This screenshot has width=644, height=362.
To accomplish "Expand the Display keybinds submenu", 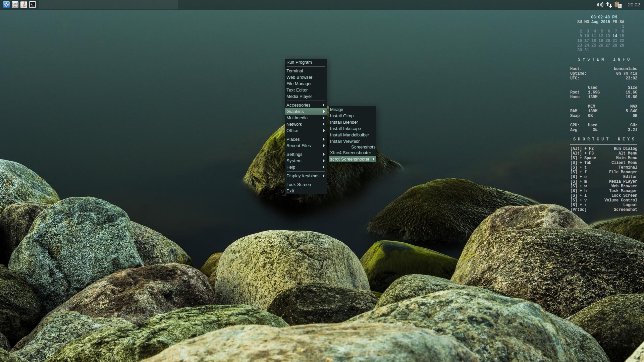I will coord(306,176).
